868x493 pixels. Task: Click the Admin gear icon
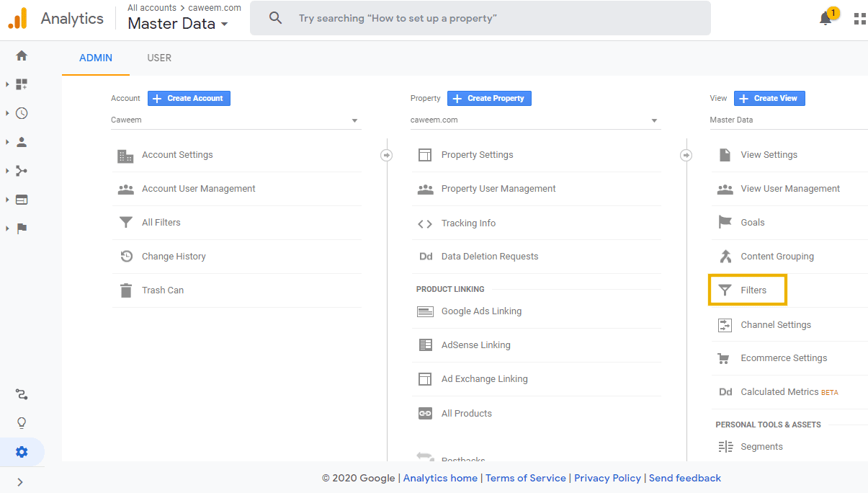pos(22,452)
